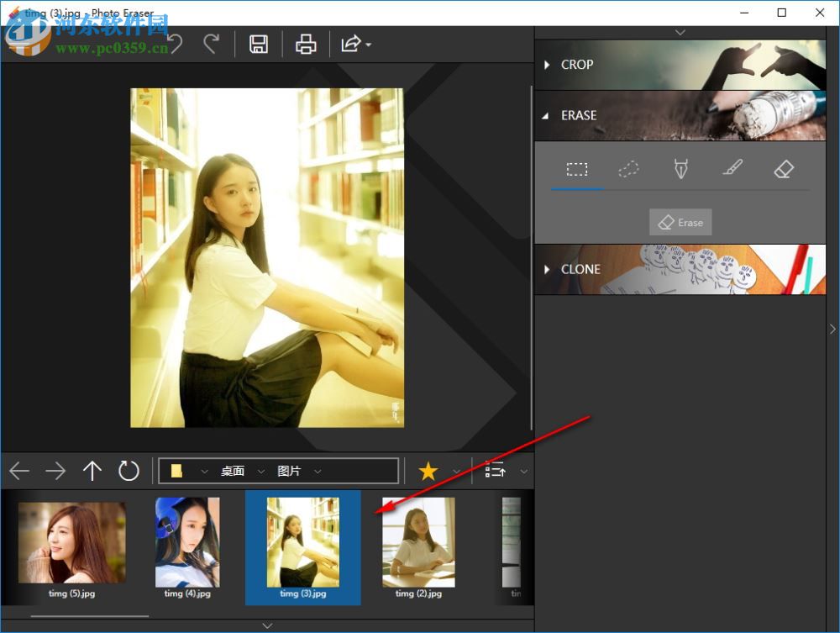Open the share/export dropdown arrow
Viewport: 840px width, 633px height.
[367, 46]
